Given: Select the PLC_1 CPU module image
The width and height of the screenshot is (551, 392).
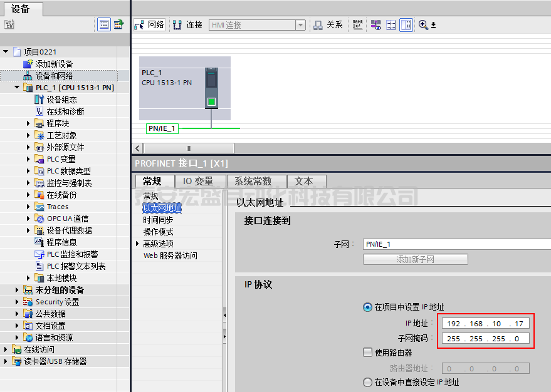Looking at the screenshot, I should click(211, 88).
